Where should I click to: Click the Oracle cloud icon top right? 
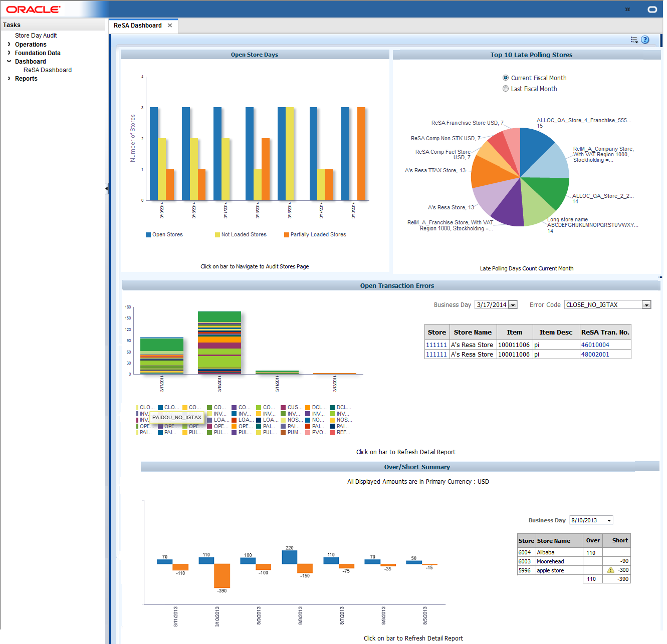click(652, 9)
